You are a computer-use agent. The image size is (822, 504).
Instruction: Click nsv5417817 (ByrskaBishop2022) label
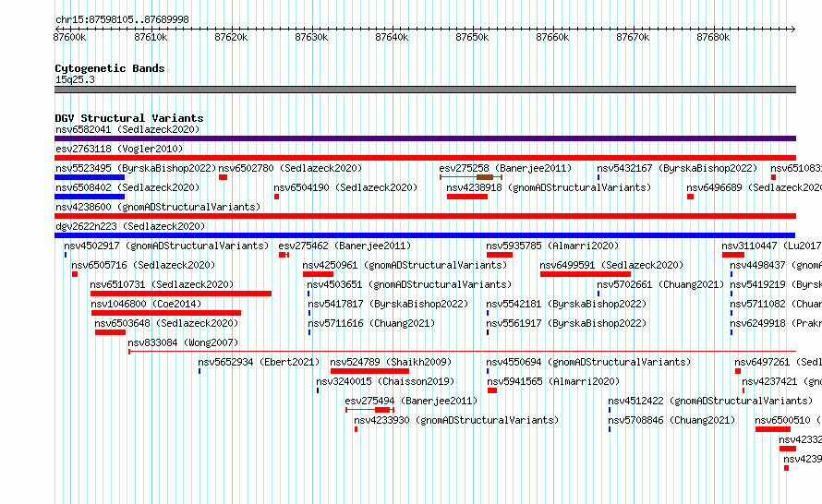pos(388,304)
